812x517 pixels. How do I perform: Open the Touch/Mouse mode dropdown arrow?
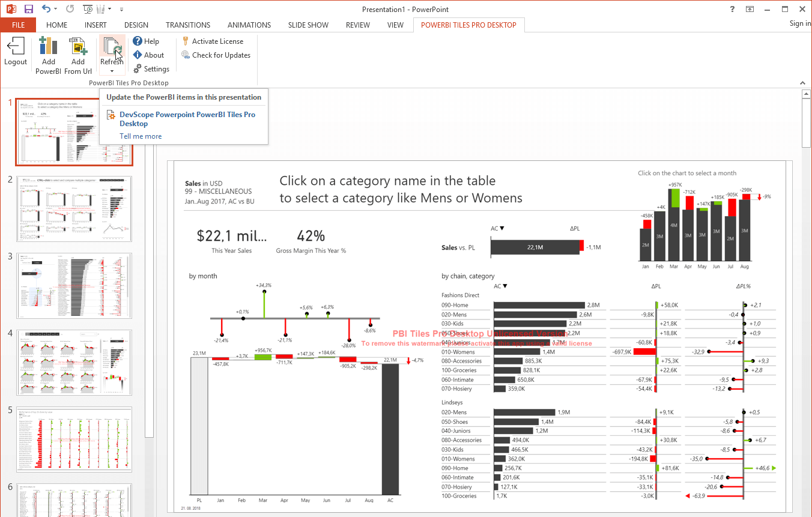[x=109, y=9]
